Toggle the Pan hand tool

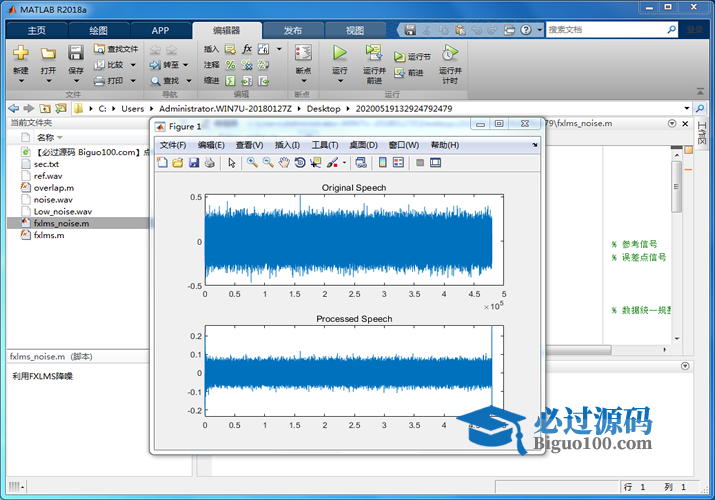[x=284, y=163]
